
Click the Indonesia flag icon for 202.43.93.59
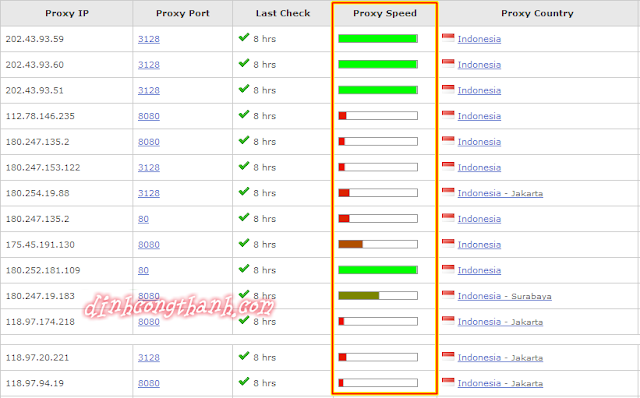point(448,38)
